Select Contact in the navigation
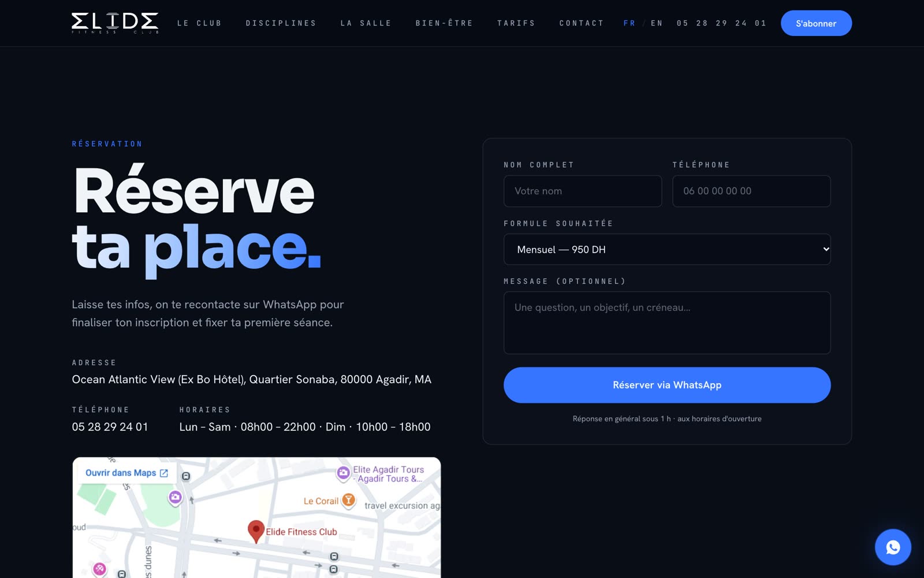Screen dimensions: 924x578 coord(581,23)
